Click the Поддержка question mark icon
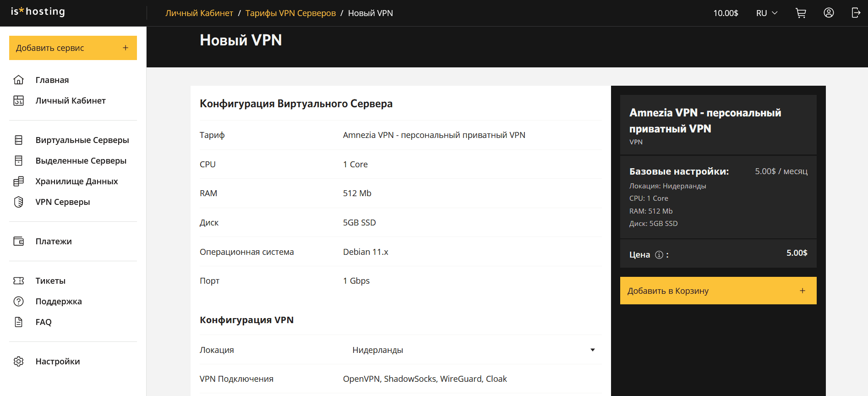Viewport: 868px width, 396px height. pyautogui.click(x=19, y=302)
